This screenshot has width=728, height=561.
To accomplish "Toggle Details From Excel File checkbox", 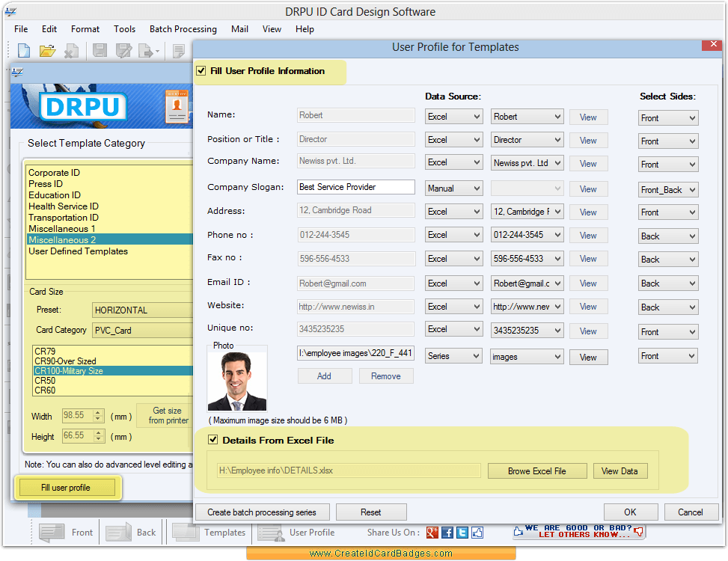I will point(213,439).
